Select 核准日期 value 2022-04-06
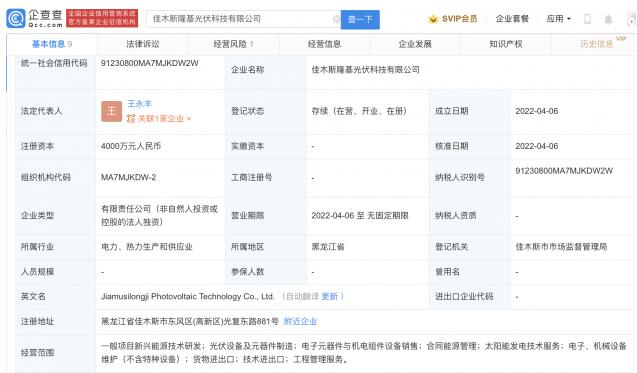The width and height of the screenshot is (637, 373). (x=537, y=146)
